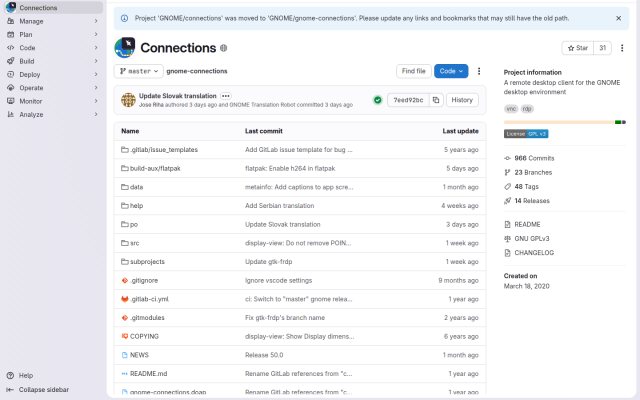Click the src folder icon
This screenshot has width=640, height=400.
pos(125,243)
